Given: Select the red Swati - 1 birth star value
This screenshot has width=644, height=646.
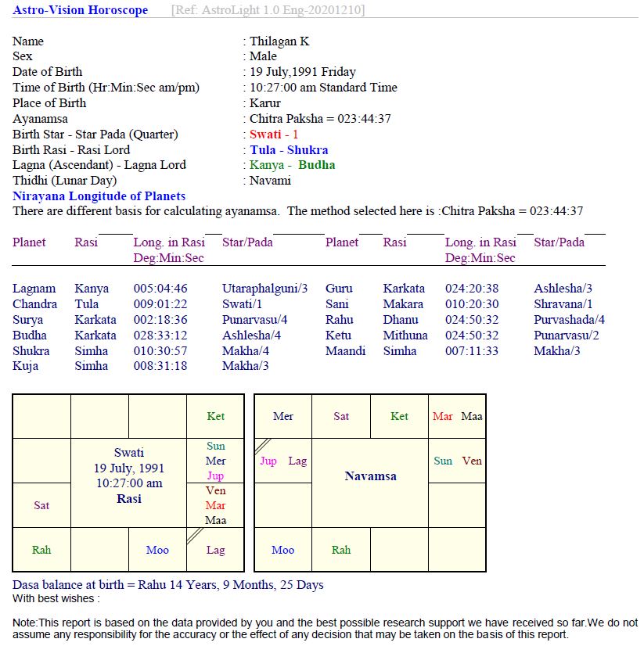Looking at the screenshot, I should click(x=274, y=135).
